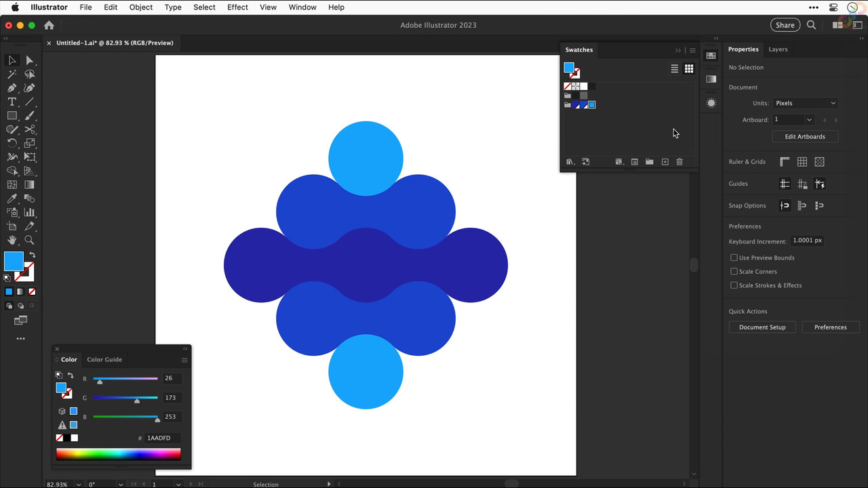Enable Scale Corners checkbox
The image size is (868, 488).
(x=734, y=271)
